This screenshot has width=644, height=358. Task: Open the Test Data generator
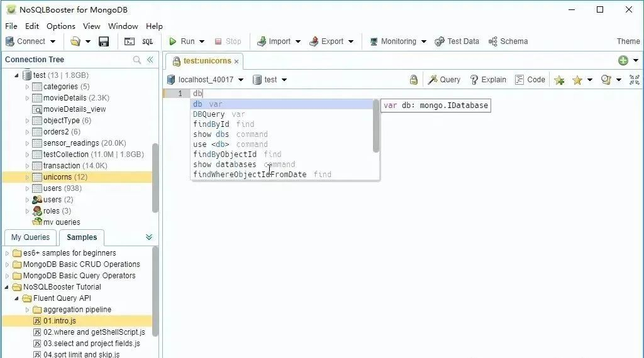(457, 41)
